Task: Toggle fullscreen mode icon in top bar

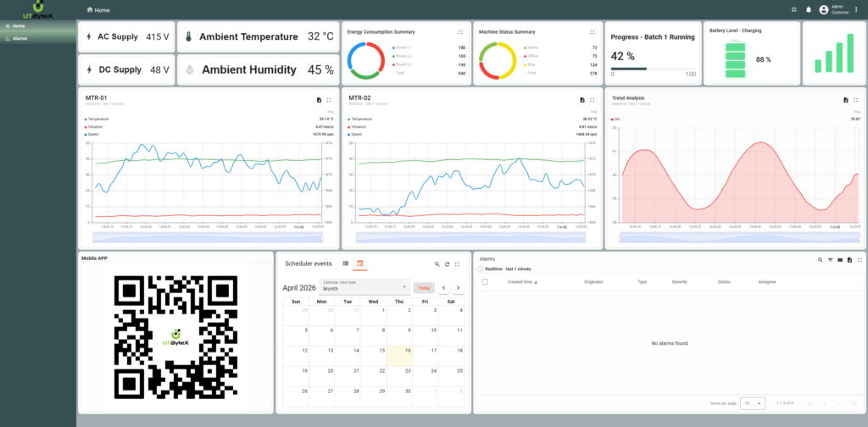Action: pyautogui.click(x=793, y=9)
